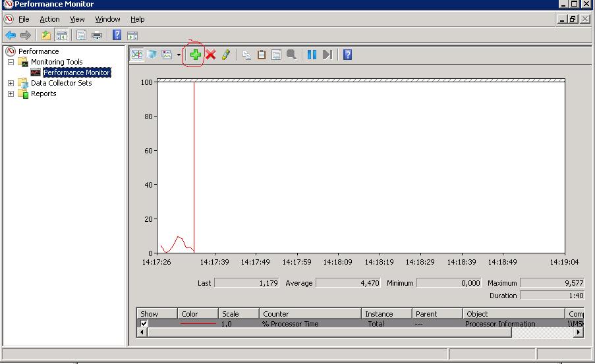Click Paste Counter List clipboard icon
The height and width of the screenshot is (364, 595).
pyautogui.click(x=262, y=55)
